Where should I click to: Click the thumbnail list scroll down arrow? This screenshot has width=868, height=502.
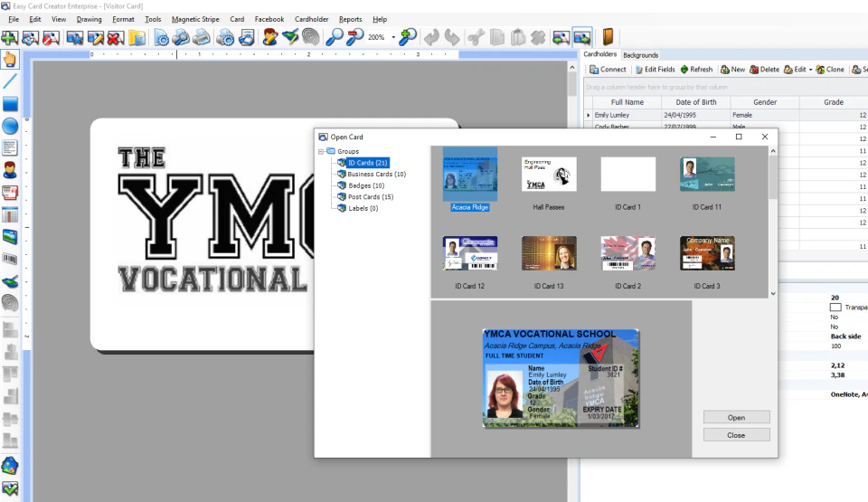pos(773,294)
